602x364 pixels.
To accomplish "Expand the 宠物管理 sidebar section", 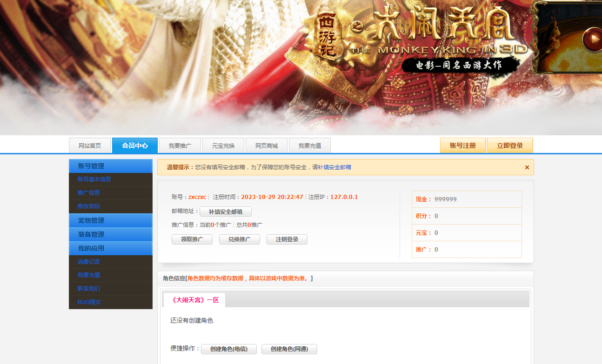I will pos(111,220).
